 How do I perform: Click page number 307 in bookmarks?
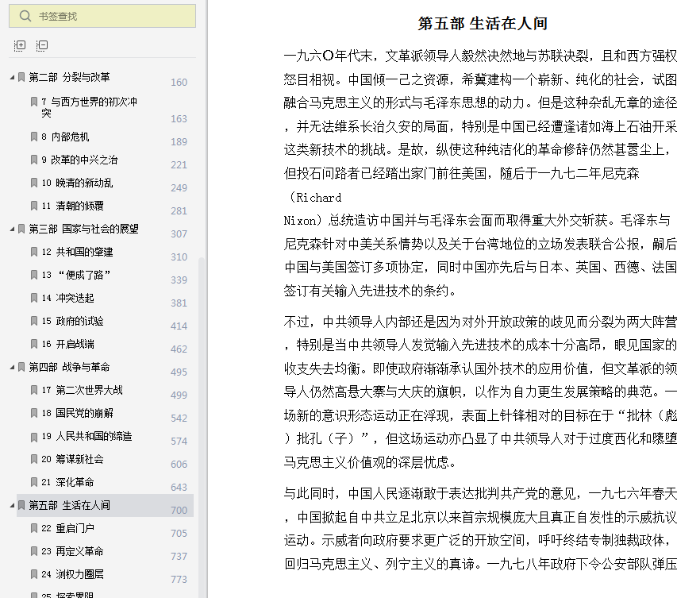point(179,234)
